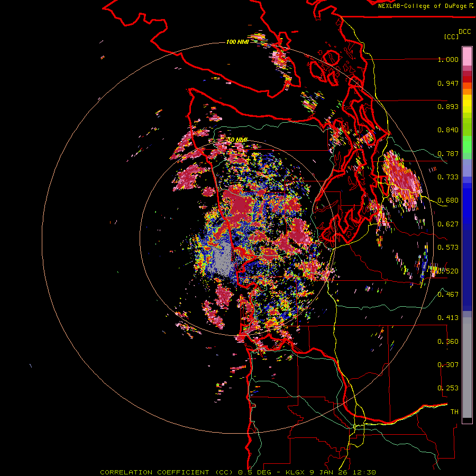Click the [CC] units label
Viewport: 476px width, 476px height.
[x=452, y=36]
